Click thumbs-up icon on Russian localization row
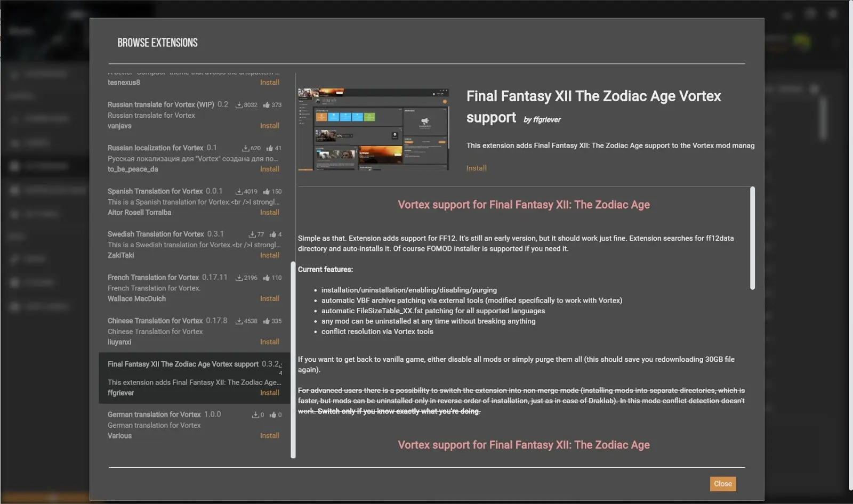853x504 pixels. [x=270, y=148]
